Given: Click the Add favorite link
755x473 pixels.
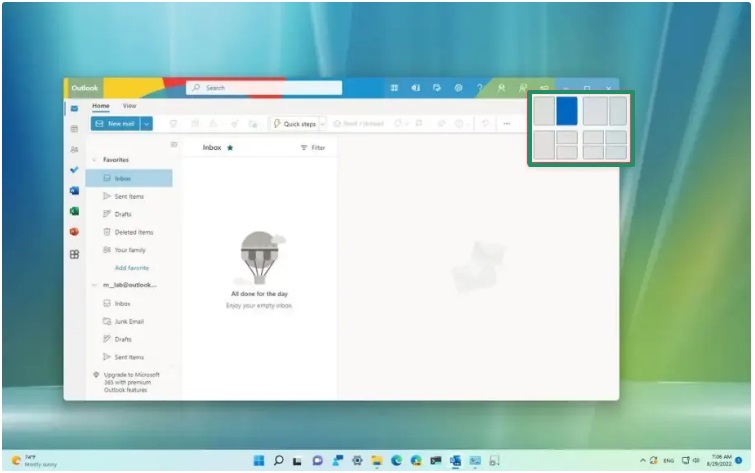Looking at the screenshot, I should [x=131, y=268].
